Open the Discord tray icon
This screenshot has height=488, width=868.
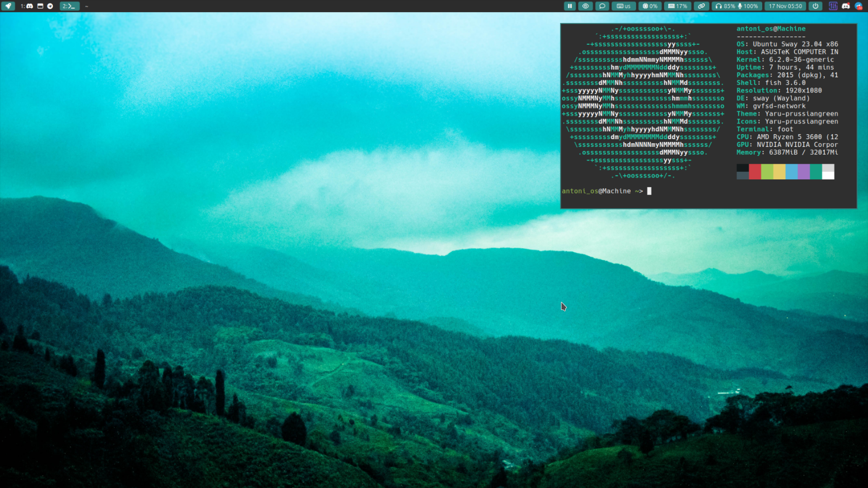click(846, 6)
